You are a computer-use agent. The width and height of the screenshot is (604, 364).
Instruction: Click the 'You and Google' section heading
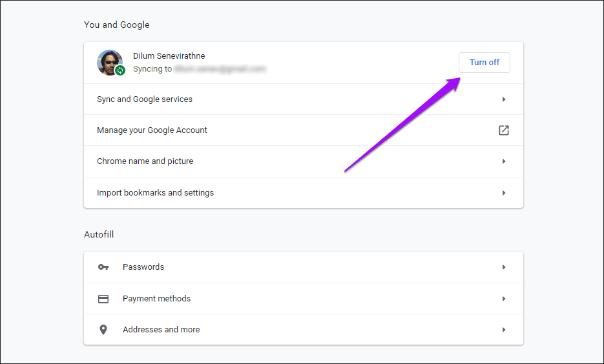(117, 25)
